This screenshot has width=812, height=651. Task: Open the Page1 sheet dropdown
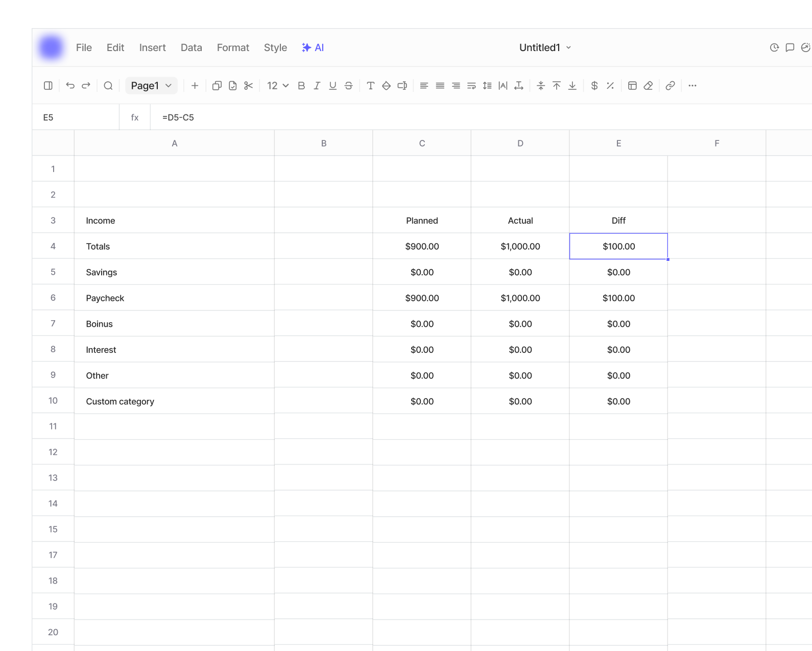tap(151, 86)
